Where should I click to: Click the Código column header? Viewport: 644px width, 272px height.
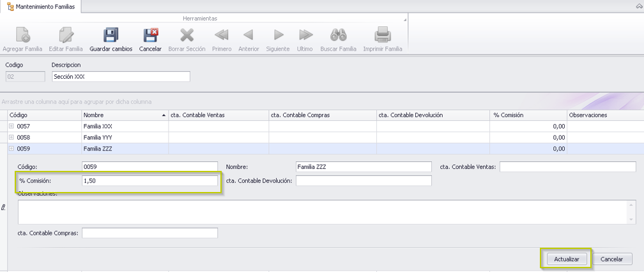point(44,115)
